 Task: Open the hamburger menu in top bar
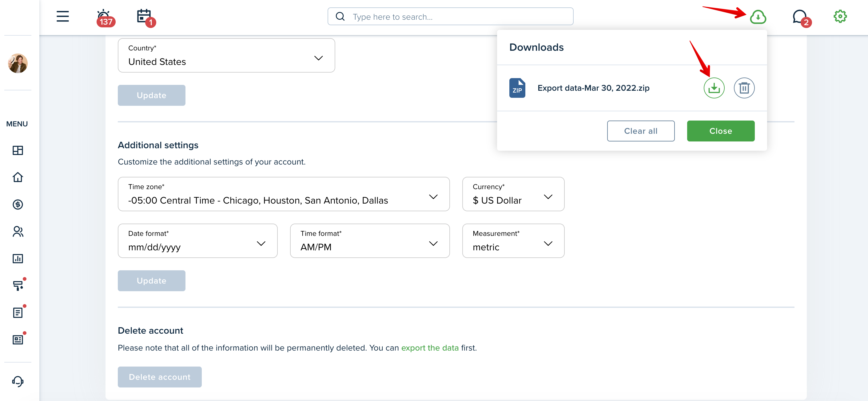pyautogui.click(x=63, y=16)
